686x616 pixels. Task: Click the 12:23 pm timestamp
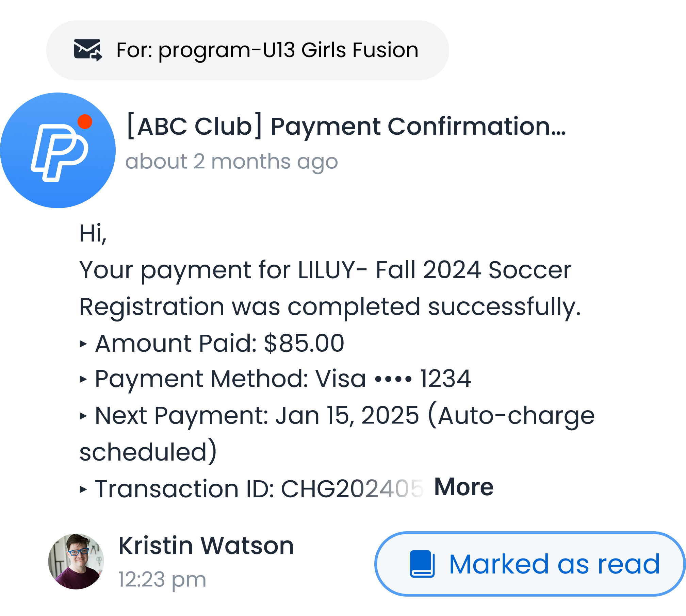pyautogui.click(x=162, y=579)
